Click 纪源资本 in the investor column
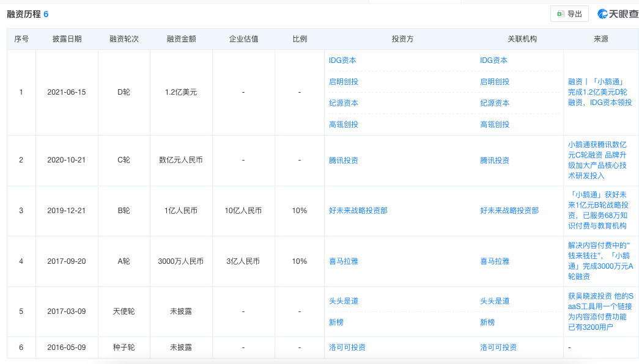The image size is (639, 364). pos(344,103)
